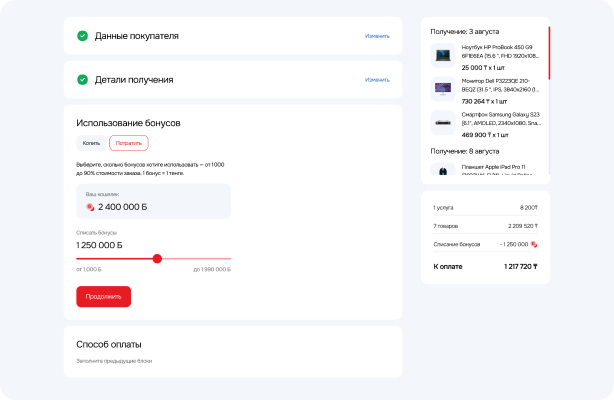Expand the Детали получения section header
This screenshot has height=400, width=614.
(x=134, y=79)
